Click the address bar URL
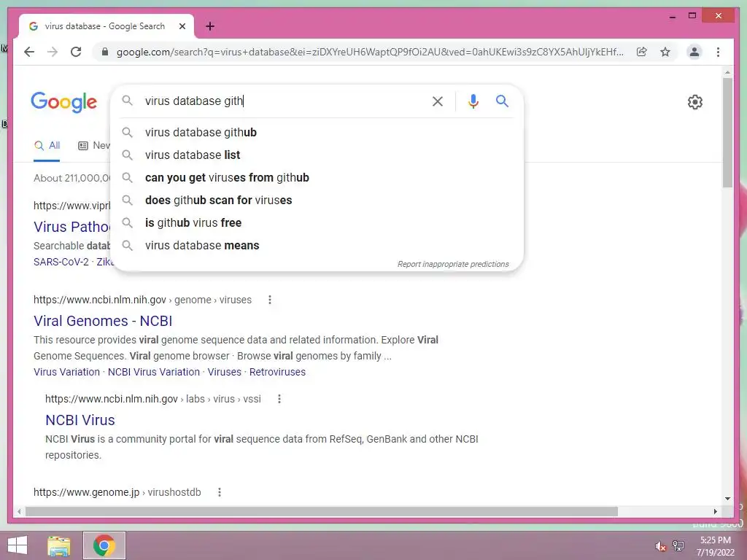Image resolution: width=747 pixels, height=560 pixels. 370,52
